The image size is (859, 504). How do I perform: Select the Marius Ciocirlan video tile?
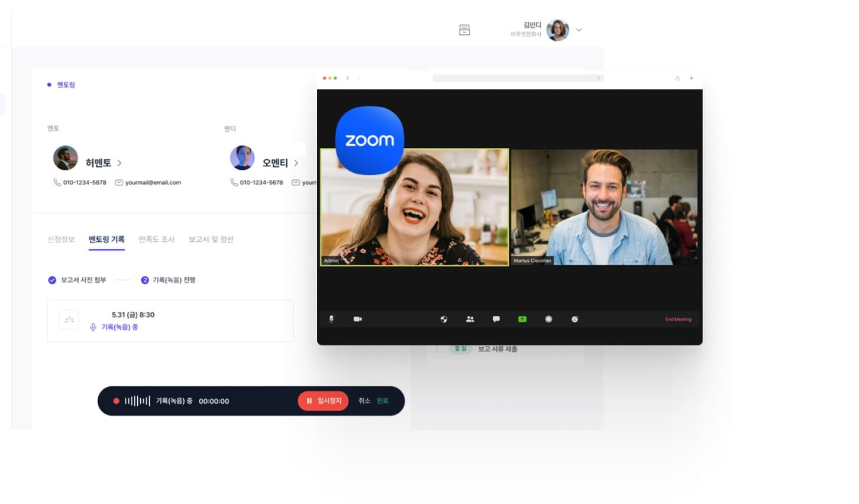[x=604, y=207]
